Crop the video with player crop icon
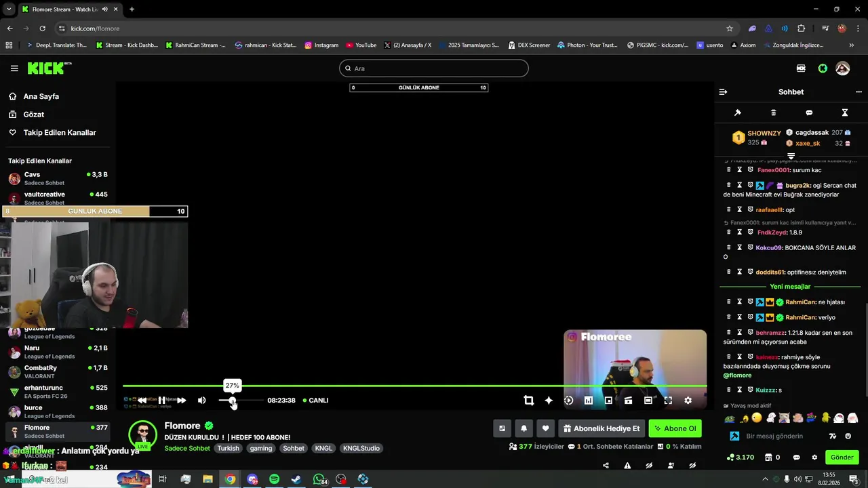Viewport: 868px width, 488px height. [x=529, y=401]
